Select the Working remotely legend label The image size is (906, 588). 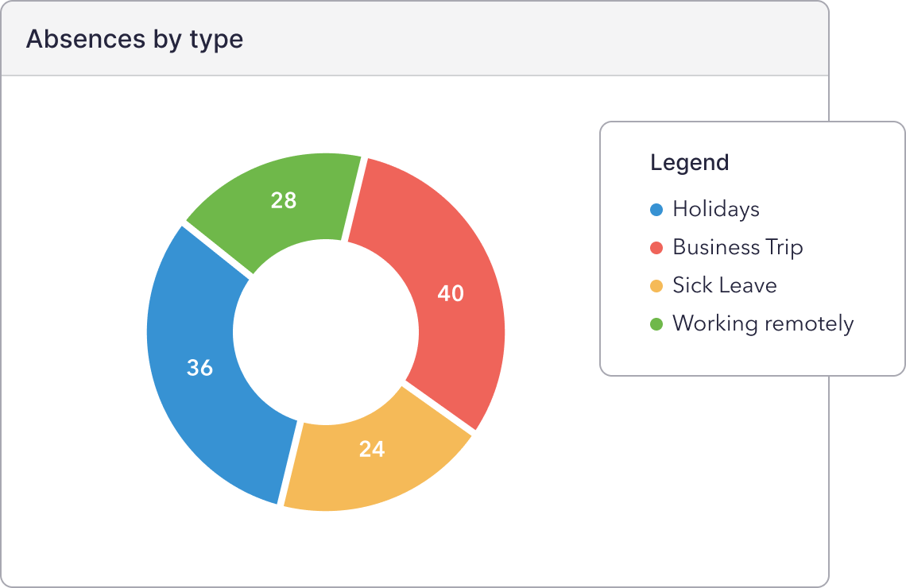point(763,323)
